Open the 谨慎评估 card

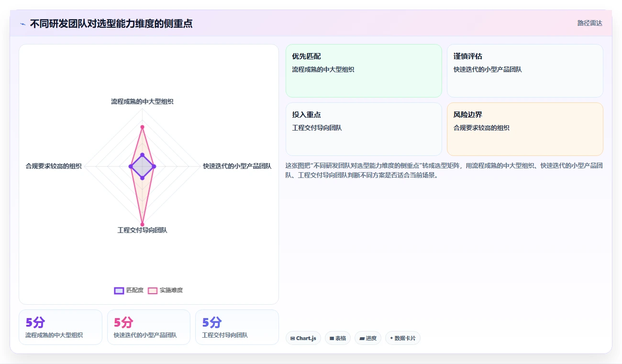tap(525, 71)
